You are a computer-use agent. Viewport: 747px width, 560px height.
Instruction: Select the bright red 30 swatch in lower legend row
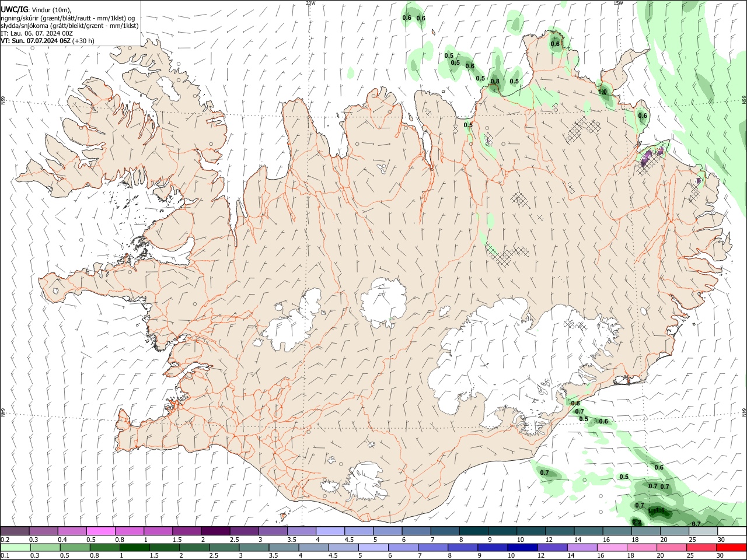pyautogui.click(x=731, y=547)
